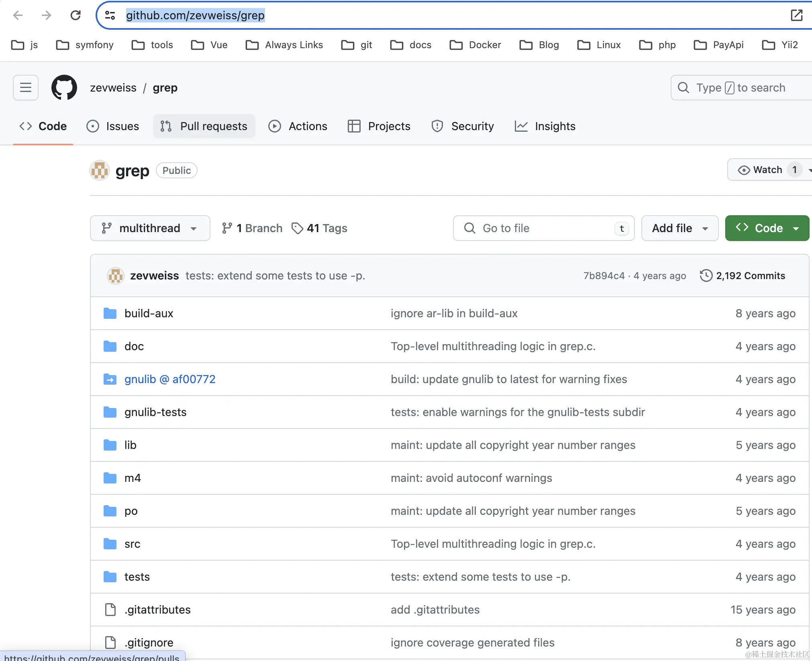Click the site information icon in address bar
The height and width of the screenshot is (661, 812).
point(110,15)
